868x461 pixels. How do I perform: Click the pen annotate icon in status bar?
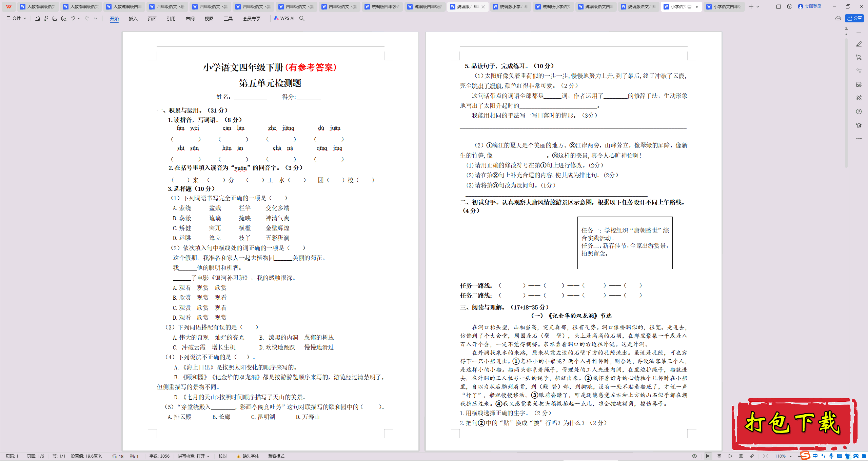(x=752, y=456)
